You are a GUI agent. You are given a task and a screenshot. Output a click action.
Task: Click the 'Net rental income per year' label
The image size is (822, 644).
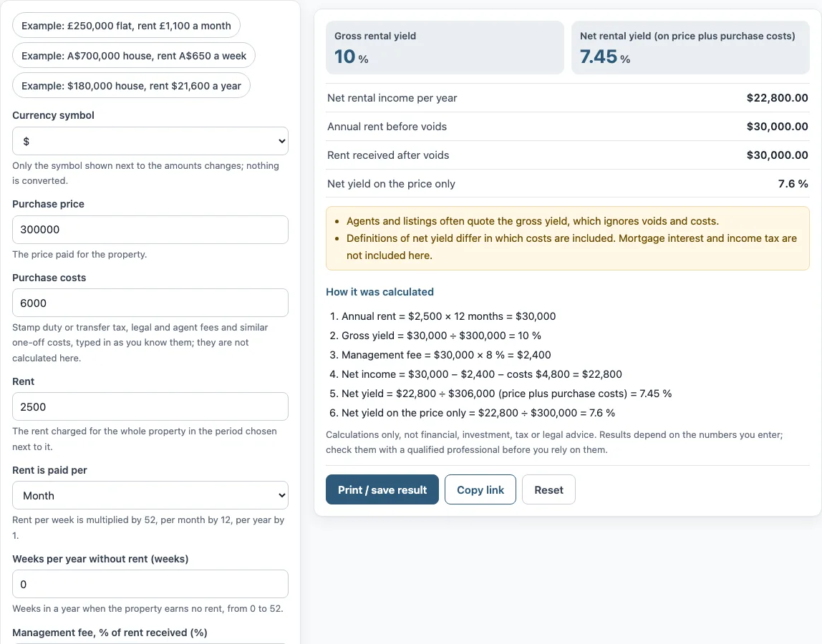[392, 98]
